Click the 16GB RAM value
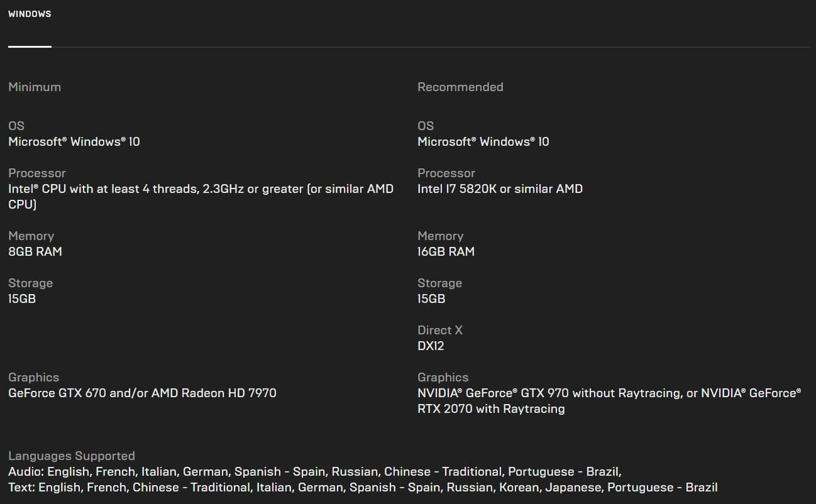The height and width of the screenshot is (504, 816). click(446, 251)
